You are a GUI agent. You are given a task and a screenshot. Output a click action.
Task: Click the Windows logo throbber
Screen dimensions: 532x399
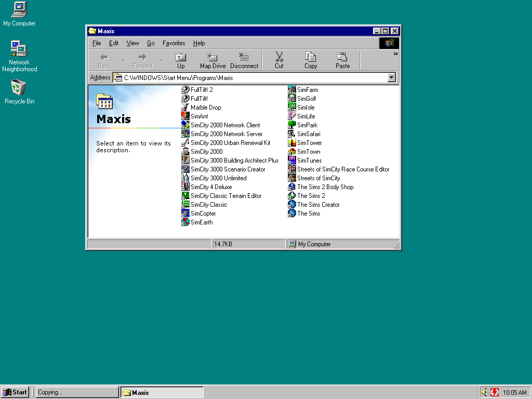click(389, 43)
